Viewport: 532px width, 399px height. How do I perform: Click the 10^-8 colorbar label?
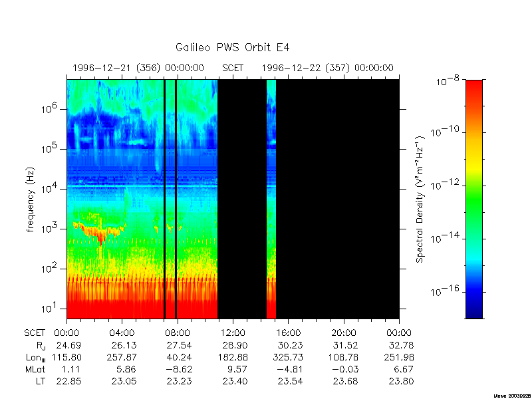click(448, 80)
